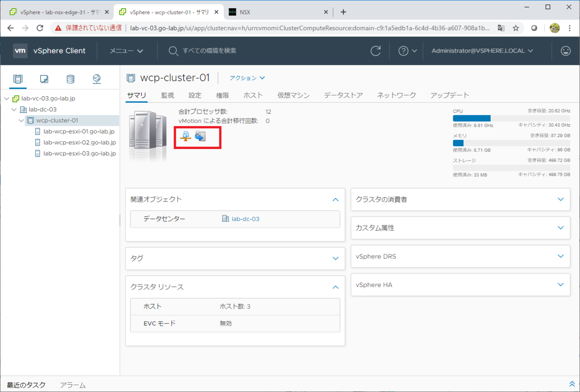Switch to the アップデート tab
580x392 pixels.
pos(449,95)
